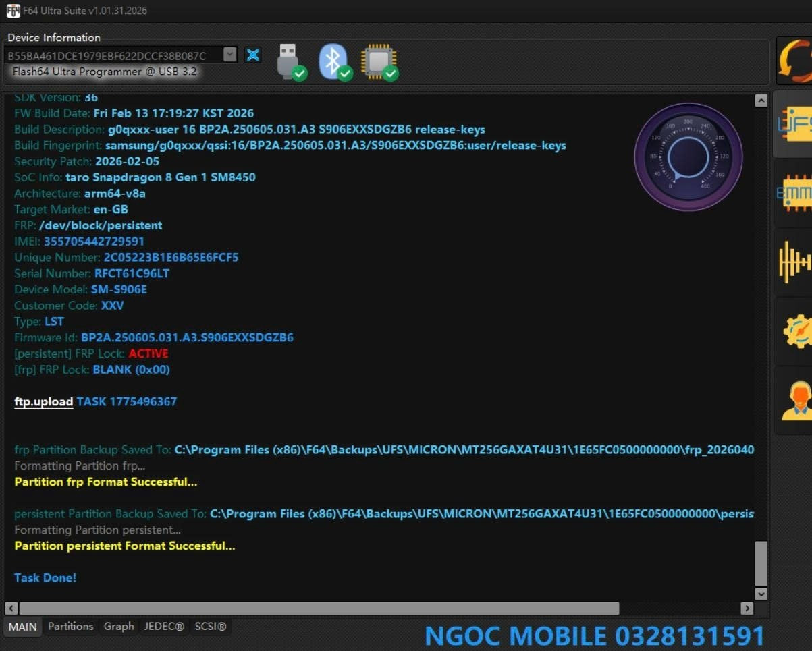Image resolution: width=812 pixels, height=651 pixels.
Task: Click the 'Task Done!' message
Action: pos(45,578)
